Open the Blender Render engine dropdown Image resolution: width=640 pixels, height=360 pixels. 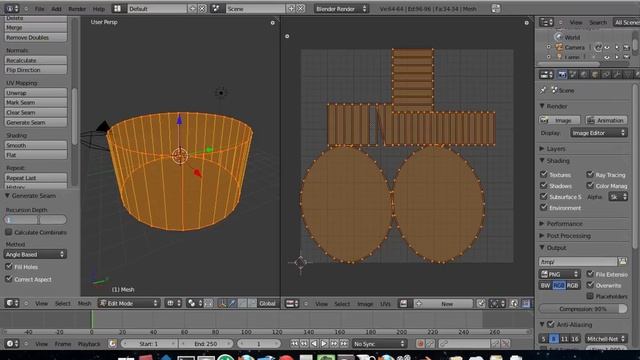pyautogui.click(x=341, y=9)
